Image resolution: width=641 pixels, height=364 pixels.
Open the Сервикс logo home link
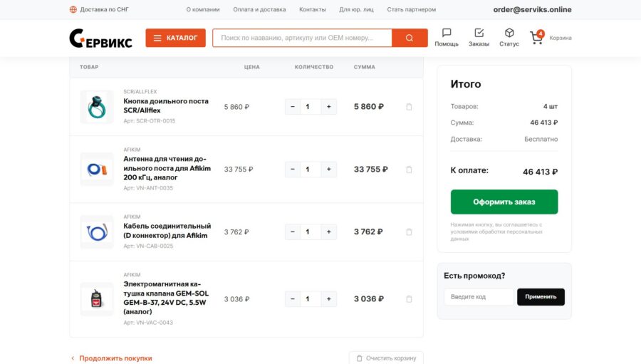tap(100, 38)
